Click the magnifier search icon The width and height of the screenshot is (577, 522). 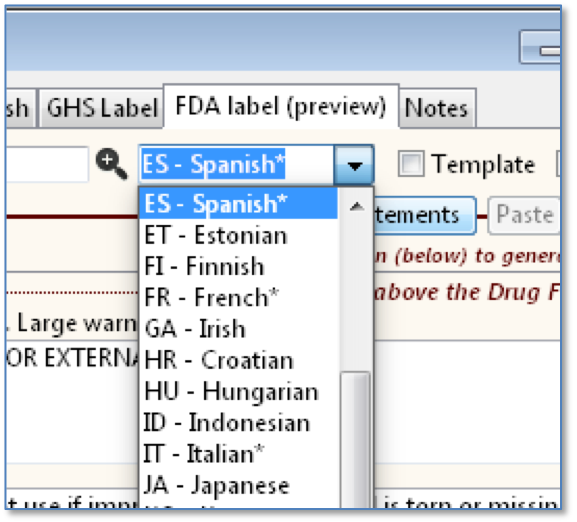(111, 164)
